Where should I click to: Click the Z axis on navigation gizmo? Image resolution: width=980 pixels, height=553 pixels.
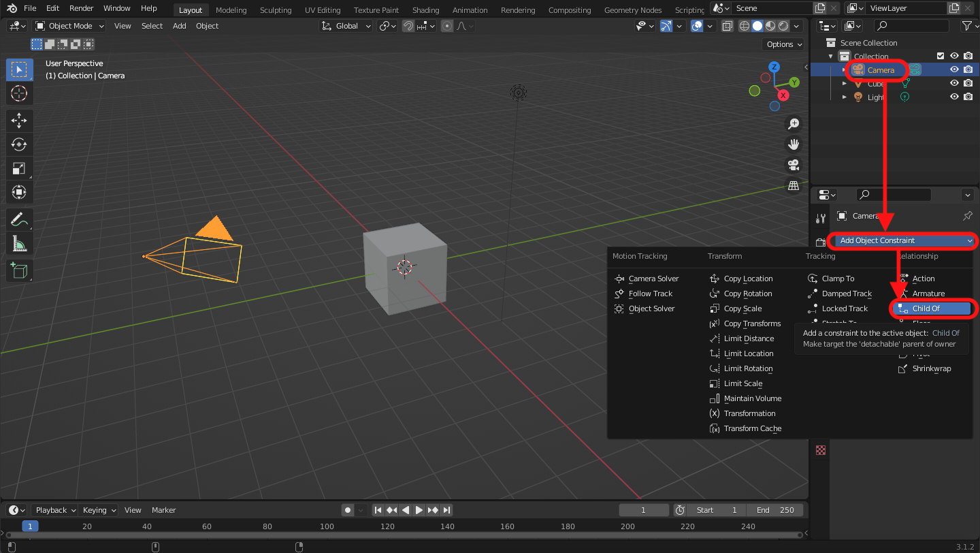[774, 67]
